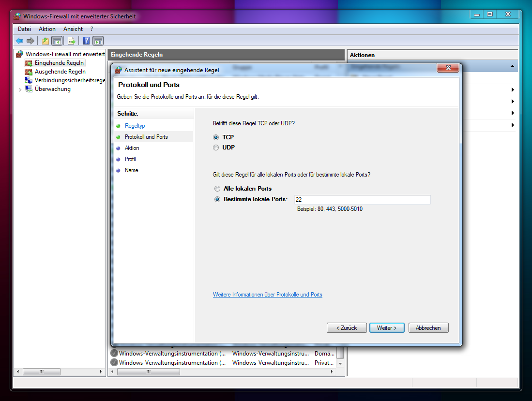Open Weitere Informationen über Protokolle und Ports link
The image size is (532, 401).
coord(267,295)
